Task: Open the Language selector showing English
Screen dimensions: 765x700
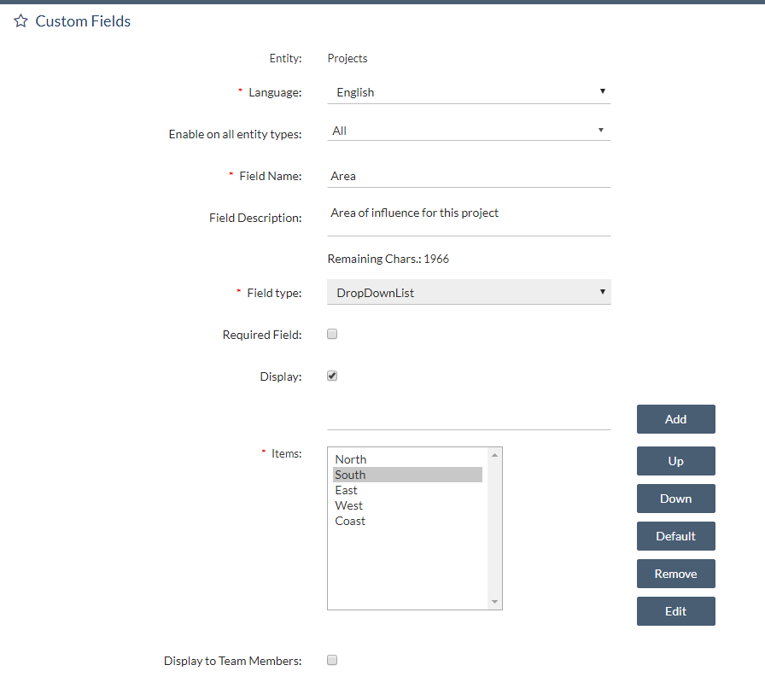Action: click(469, 91)
